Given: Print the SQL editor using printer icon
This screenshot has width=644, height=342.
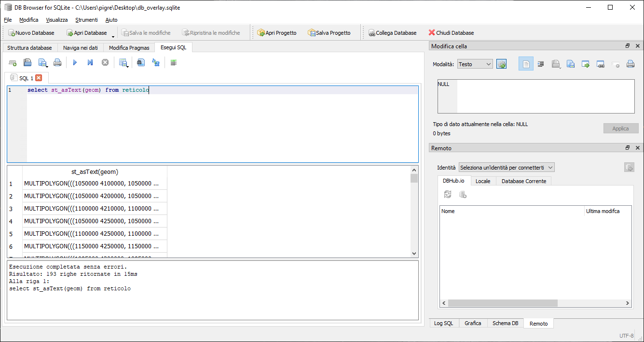Looking at the screenshot, I should coord(57,62).
